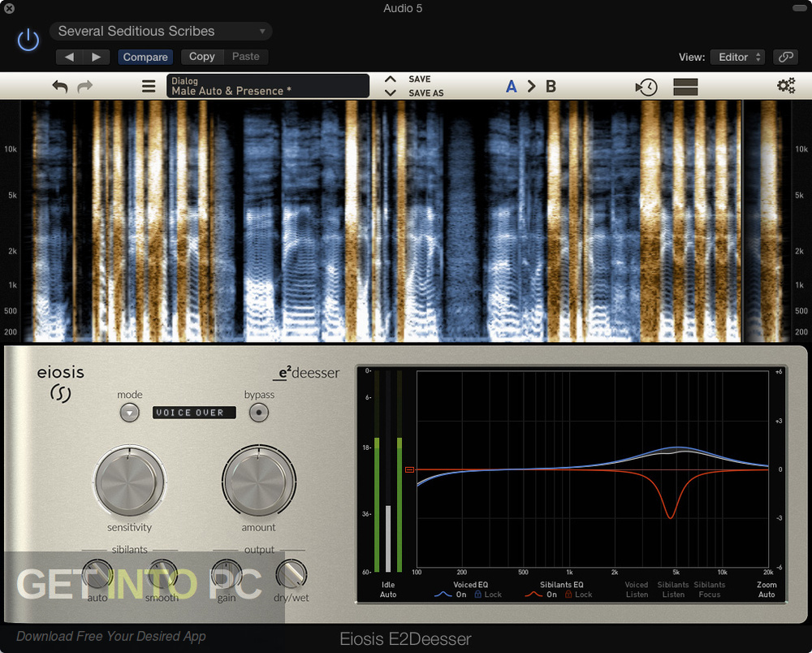Click the Copy button

click(201, 56)
